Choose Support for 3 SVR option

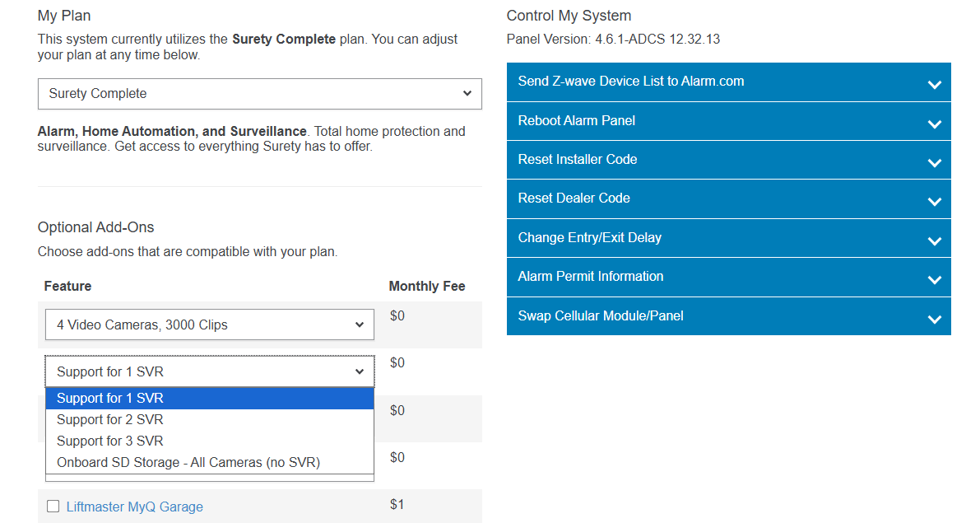tap(110, 441)
